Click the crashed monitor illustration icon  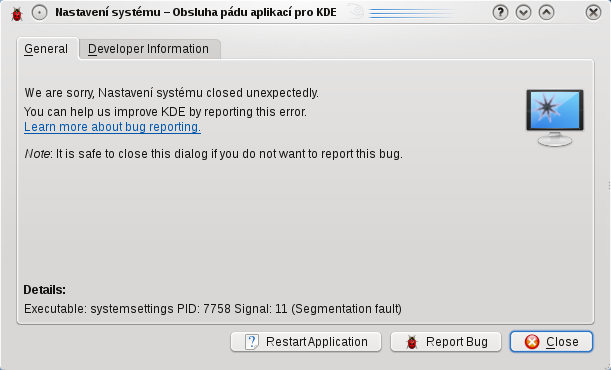click(555, 118)
